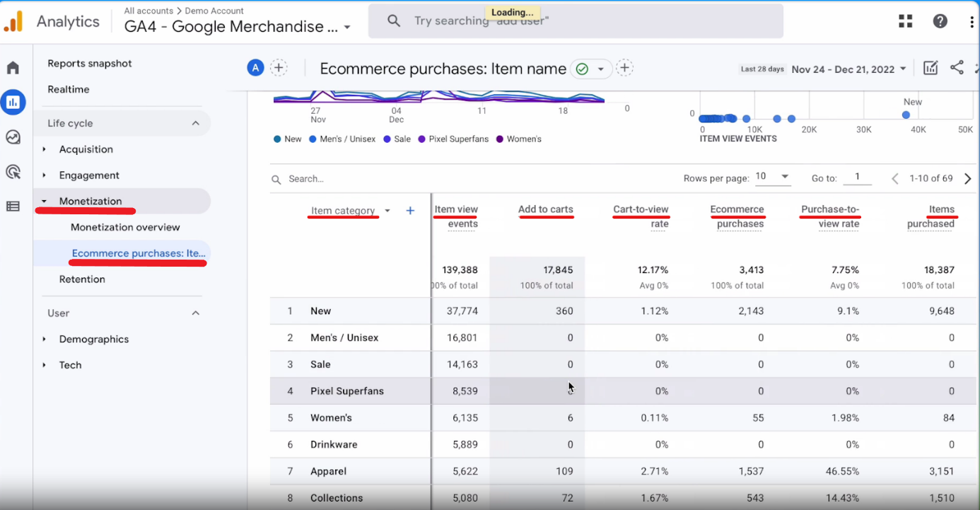
Task: Open the green check status dropdown
Action: click(591, 69)
